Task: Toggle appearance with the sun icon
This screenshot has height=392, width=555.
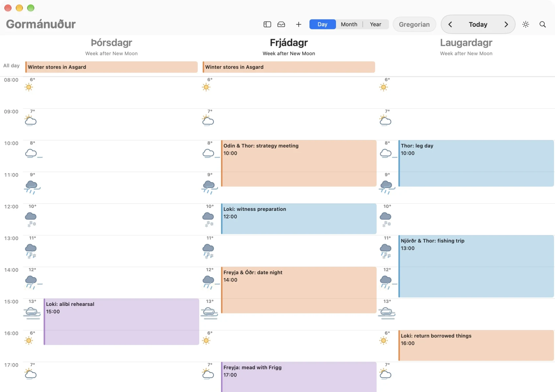Action: [x=526, y=24]
